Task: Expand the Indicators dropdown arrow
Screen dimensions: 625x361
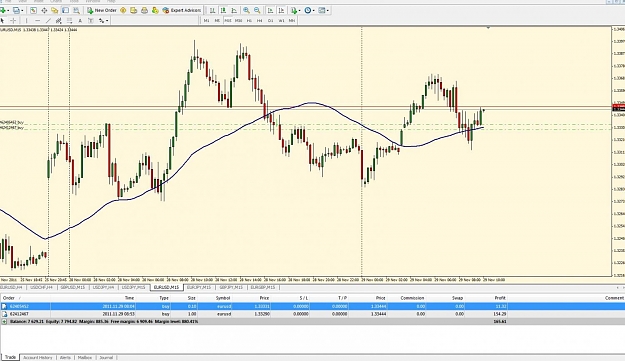Action: (300, 11)
